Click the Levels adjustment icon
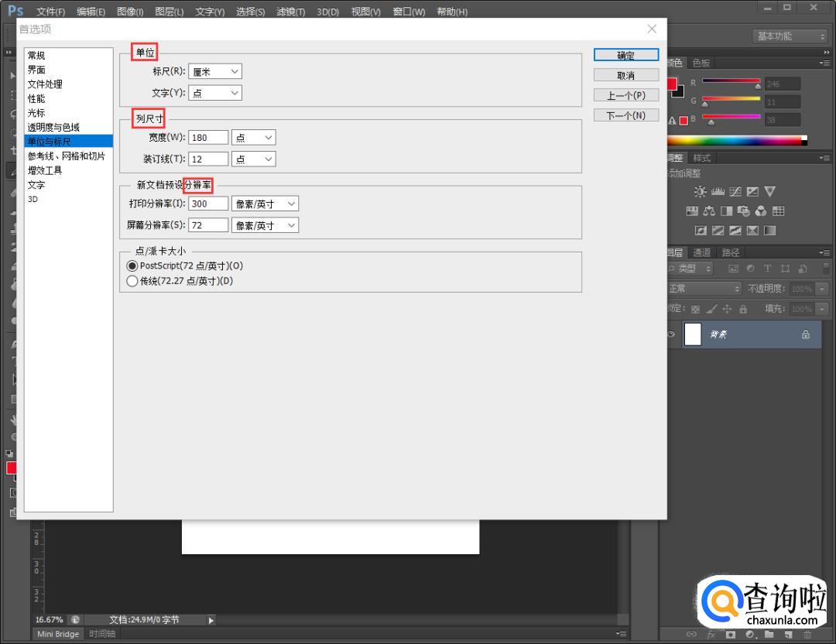The width and height of the screenshot is (836, 644). 718,192
